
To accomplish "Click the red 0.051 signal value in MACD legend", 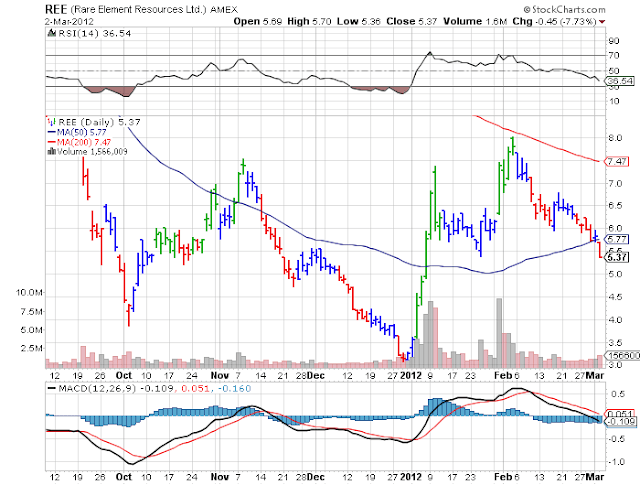I will coord(197,388).
